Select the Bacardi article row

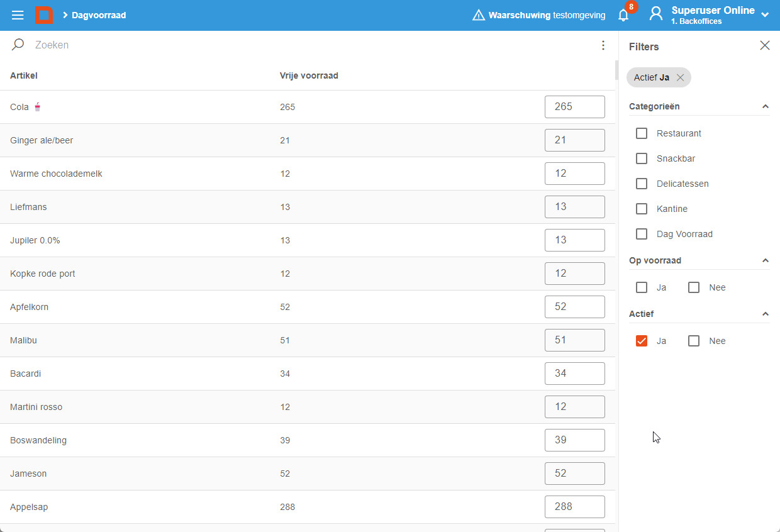pyautogui.click(x=308, y=374)
